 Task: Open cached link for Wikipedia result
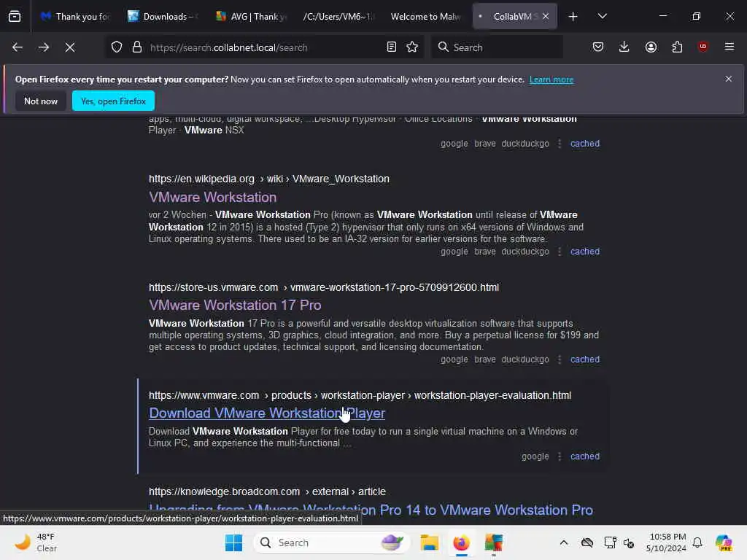pos(585,252)
